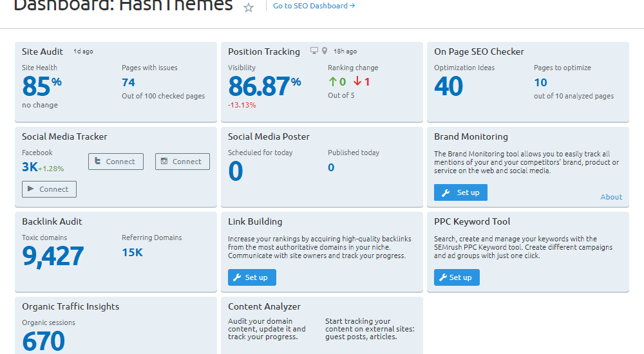The image size is (644, 354).
Task: Set up Brand Monitoring tool
Action: click(x=460, y=192)
